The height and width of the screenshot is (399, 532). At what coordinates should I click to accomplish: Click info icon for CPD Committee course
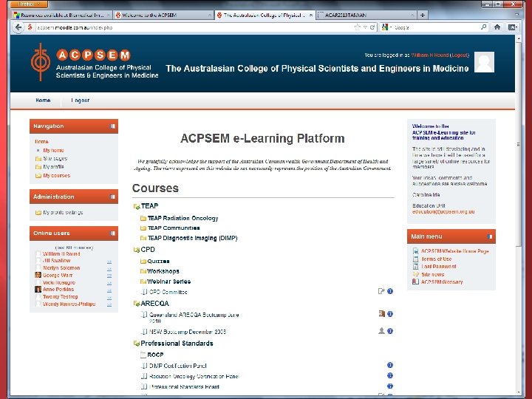[390, 291]
